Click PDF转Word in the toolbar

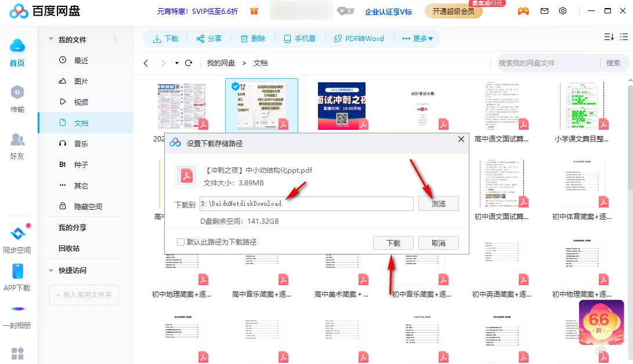(359, 39)
